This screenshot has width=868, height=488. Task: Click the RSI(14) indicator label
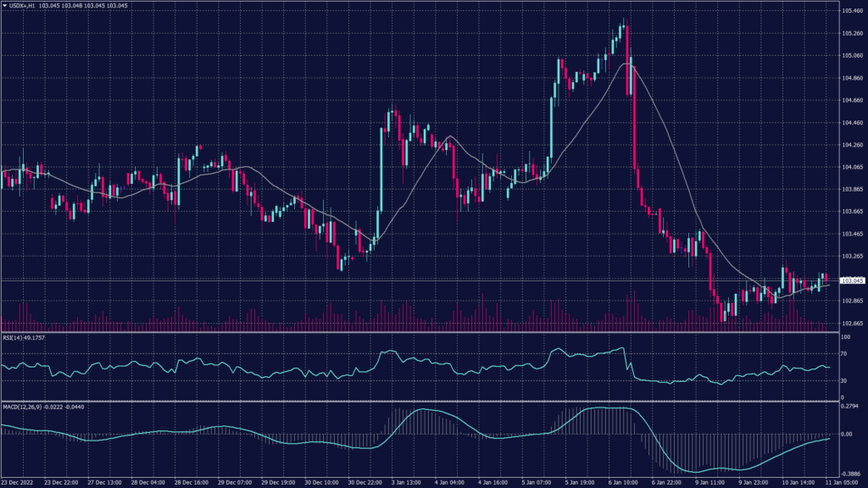point(14,336)
